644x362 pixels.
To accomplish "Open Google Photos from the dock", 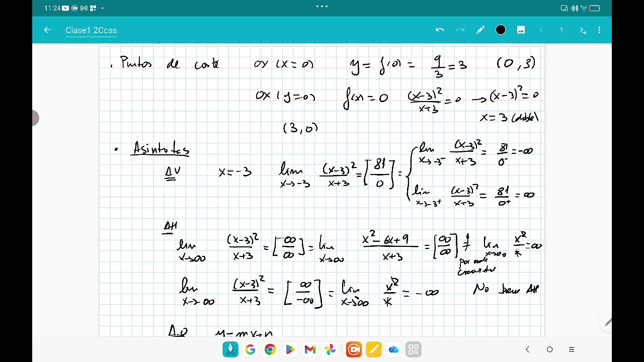I will tap(330, 349).
